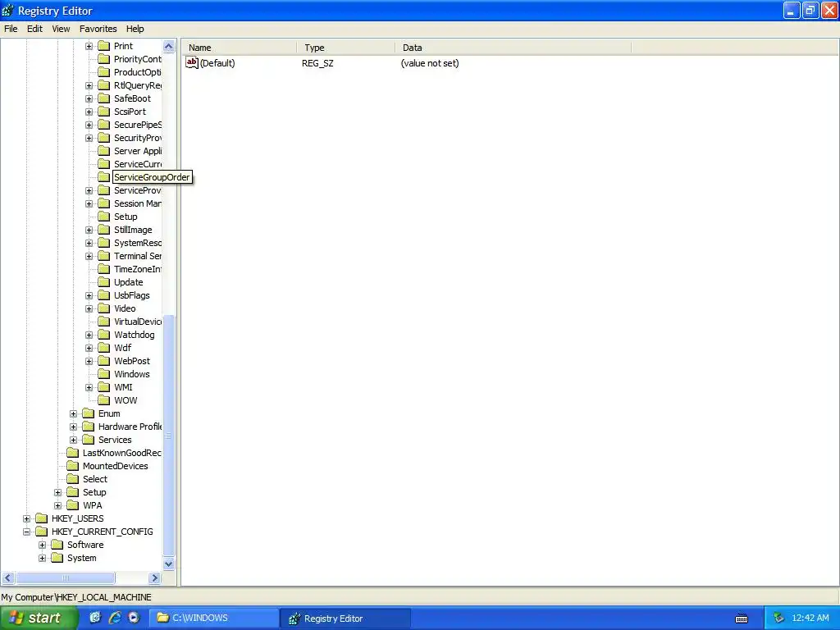This screenshot has width=840, height=630.
Task: Click the Update folder icon
Action: [104, 282]
